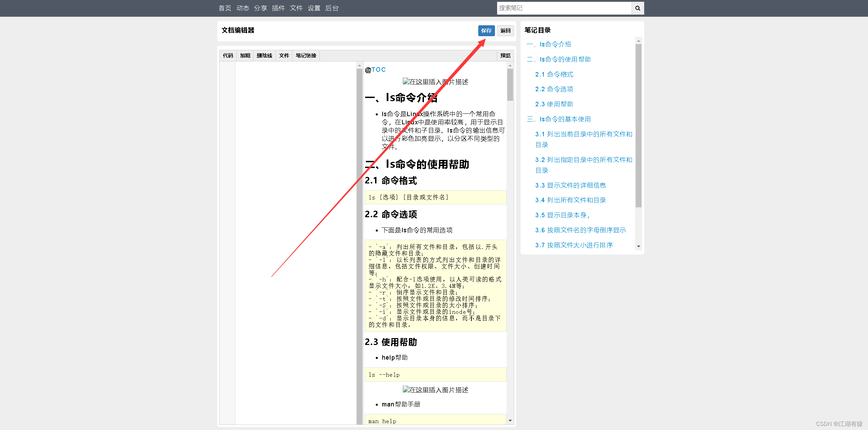Screen dimensions: 868x430
Task: Click inside the 搜索笔记 search field
Action: pos(564,8)
